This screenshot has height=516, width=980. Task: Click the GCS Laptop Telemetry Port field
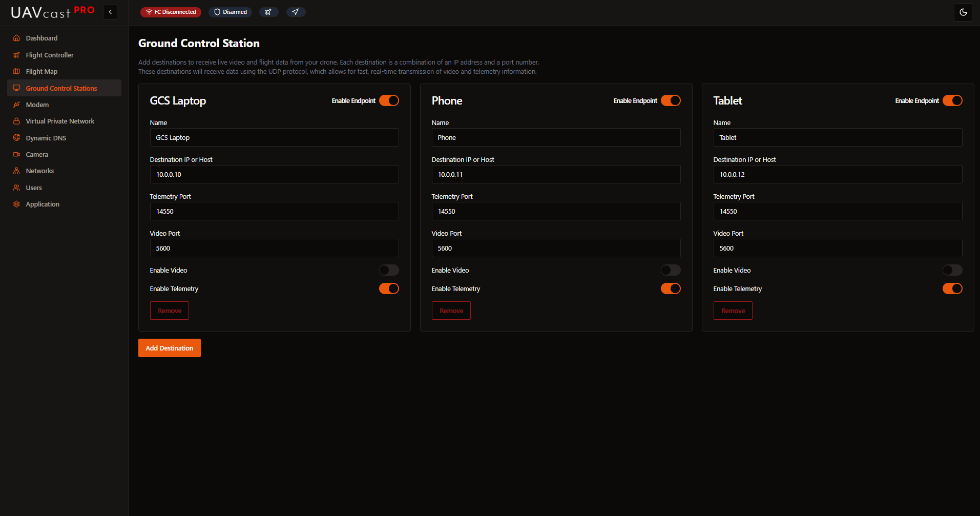coord(274,211)
